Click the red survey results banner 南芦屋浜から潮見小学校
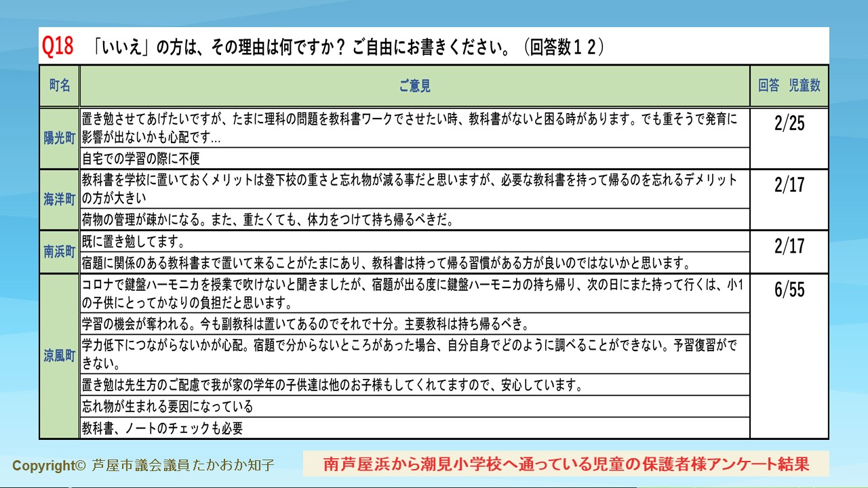 point(566,464)
